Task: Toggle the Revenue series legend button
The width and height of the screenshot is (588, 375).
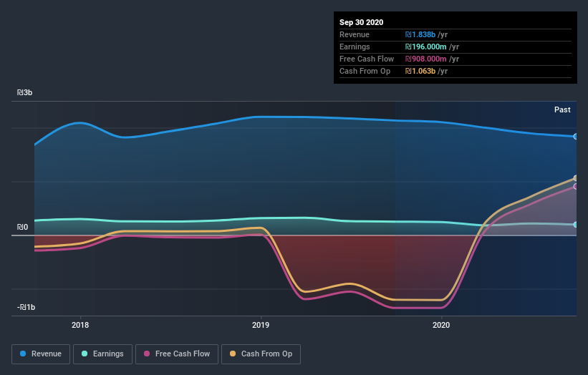Action: [x=41, y=354]
